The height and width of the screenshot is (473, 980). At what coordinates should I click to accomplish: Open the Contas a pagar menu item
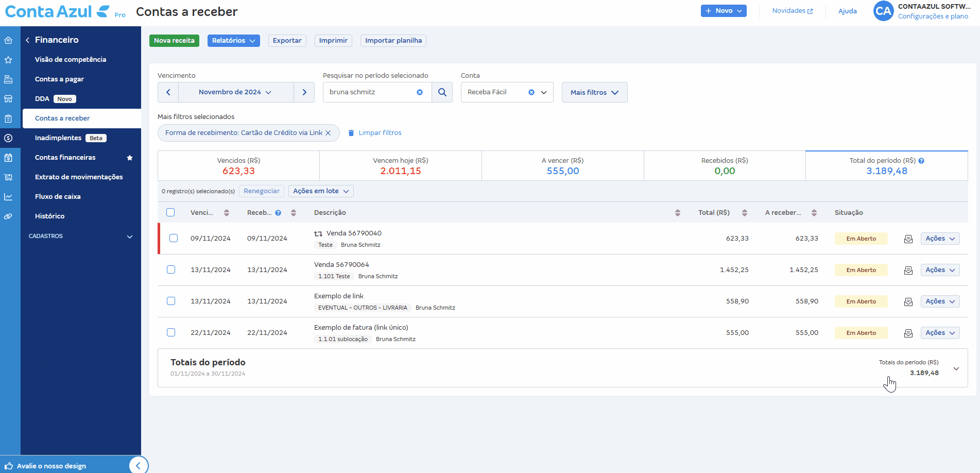tap(59, 79)
